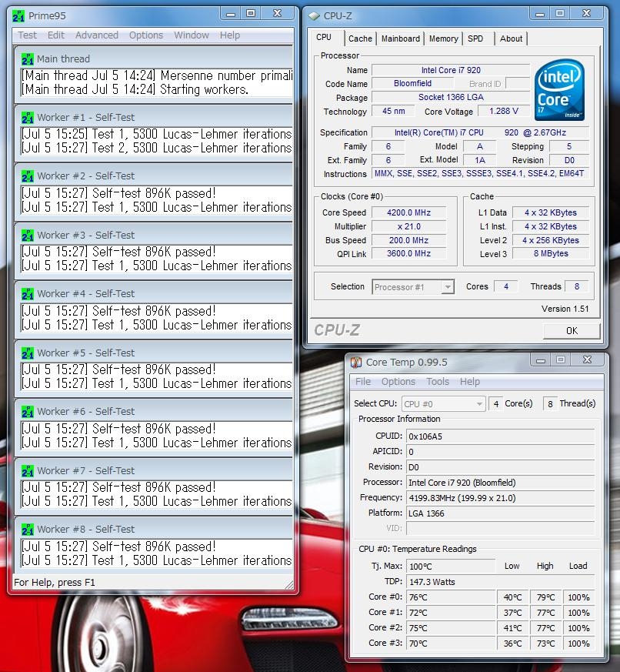Click the Intel Core i7 logo in CPU-Z
Image resolution: width=620 pixels, height=672 pixels.
click(559, 89)
